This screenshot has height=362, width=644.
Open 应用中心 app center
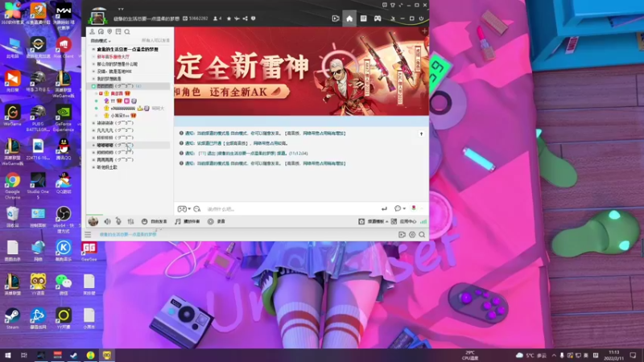click(x=404, y=222)
